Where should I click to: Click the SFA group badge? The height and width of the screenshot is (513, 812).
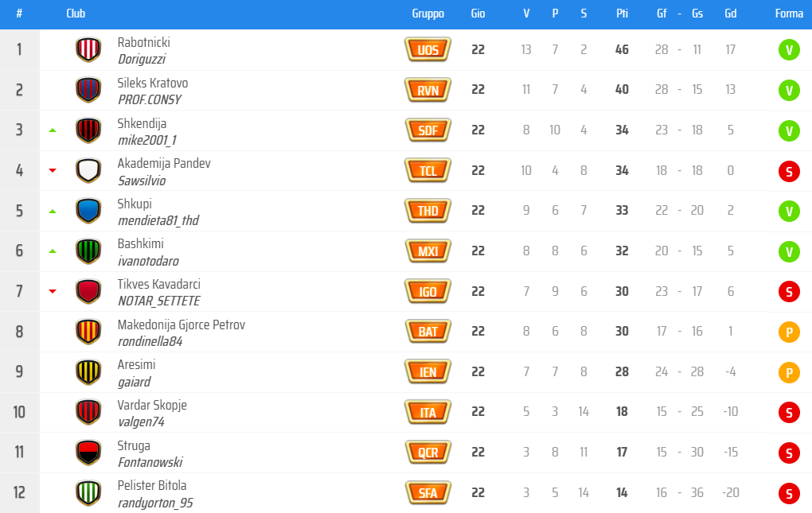click(427, 493)
